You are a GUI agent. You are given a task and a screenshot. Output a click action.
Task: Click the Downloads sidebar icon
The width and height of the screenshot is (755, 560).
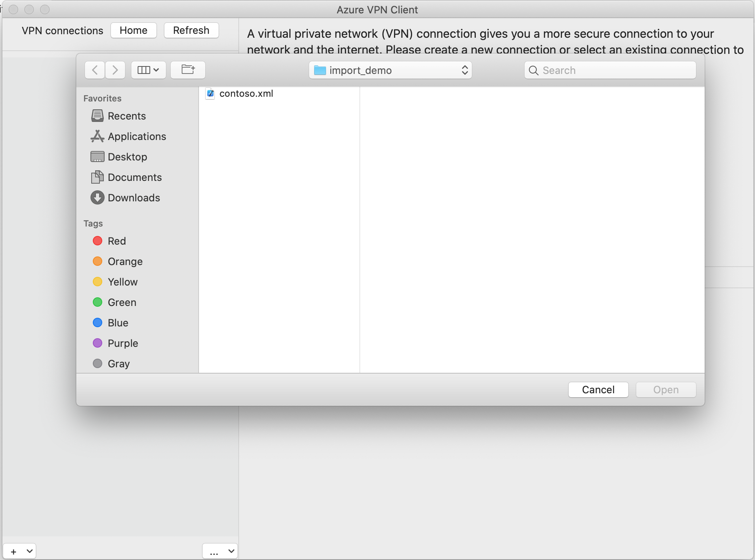96,197
